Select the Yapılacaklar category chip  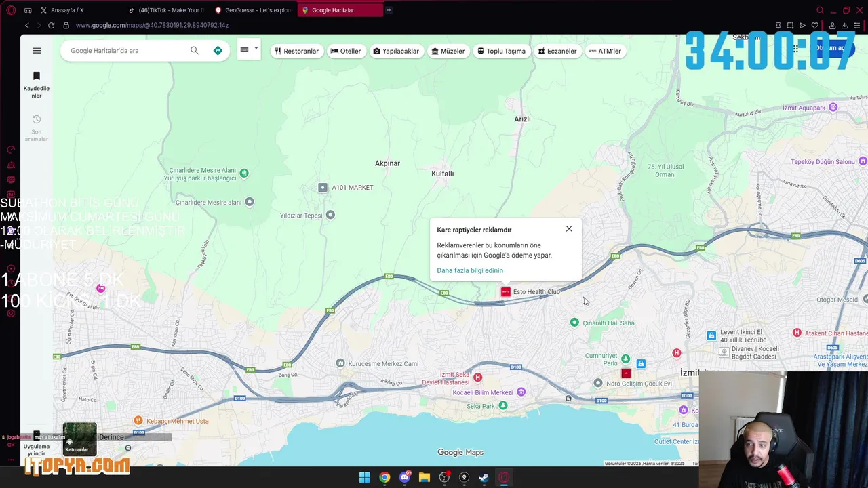point(396,51)
